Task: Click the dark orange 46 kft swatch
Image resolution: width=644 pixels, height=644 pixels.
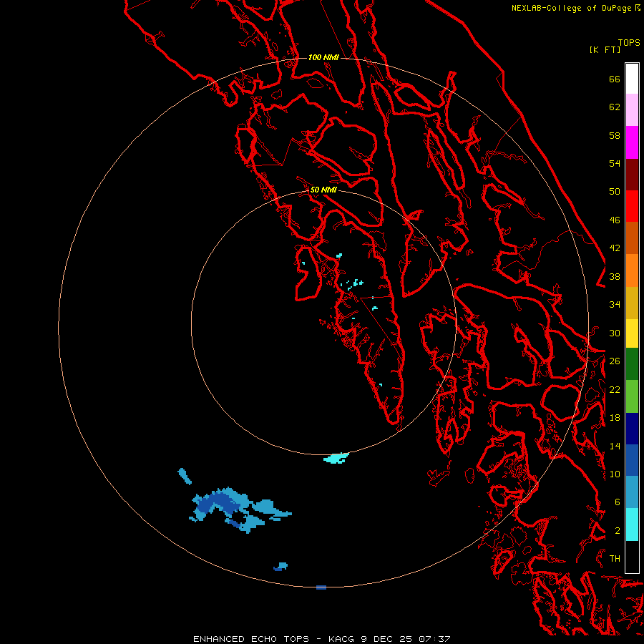Action: [632, 238]
